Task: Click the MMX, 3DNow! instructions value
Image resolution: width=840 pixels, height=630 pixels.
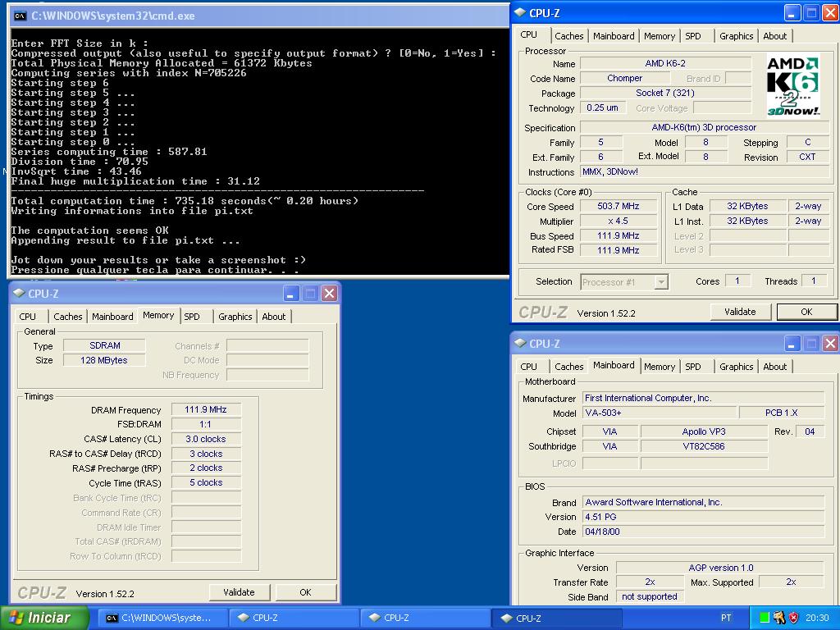Action: click(x=705, y=172)
